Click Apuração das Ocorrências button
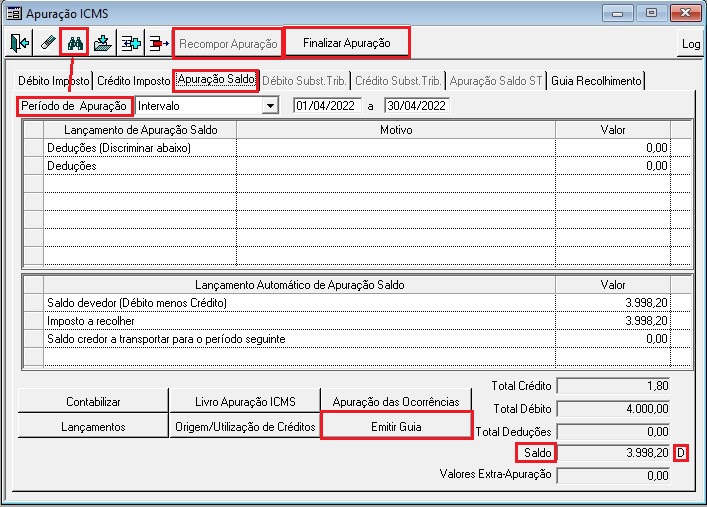This screenshot has width=707, height=507. tap(396, 401)
